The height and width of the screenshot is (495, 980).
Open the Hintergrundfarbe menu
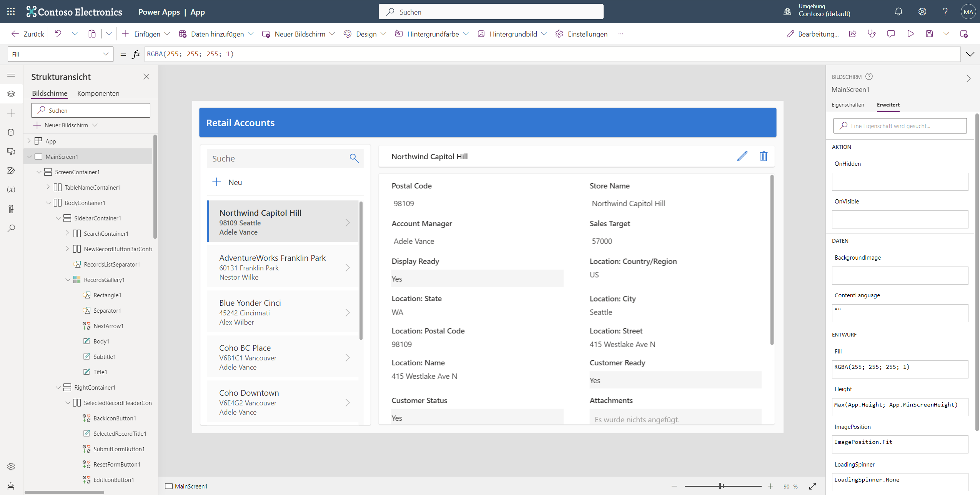pyautogui.click(x=432, y=34)
